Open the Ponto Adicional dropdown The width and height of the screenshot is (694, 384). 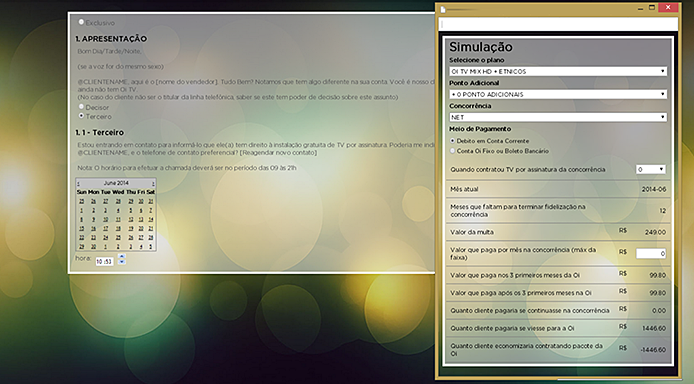558,94
